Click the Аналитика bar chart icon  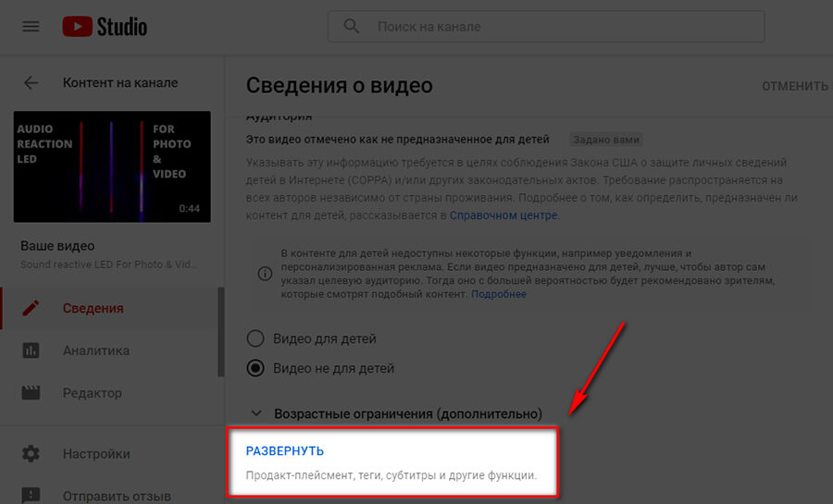pos(31,350)
